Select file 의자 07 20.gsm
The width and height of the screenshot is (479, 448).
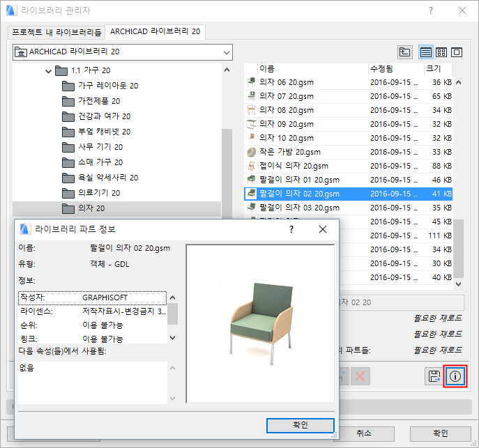(348, 96)
